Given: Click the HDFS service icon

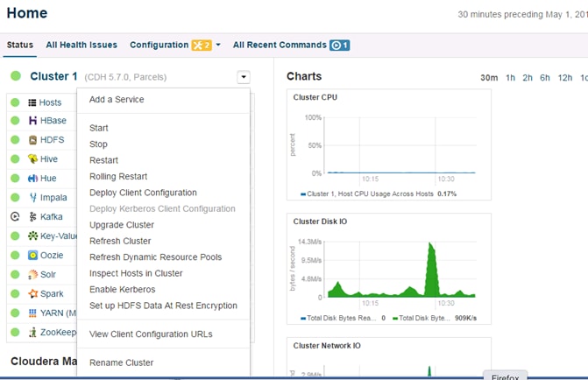Looking at the screenshot, I should [x=32, y=140].
